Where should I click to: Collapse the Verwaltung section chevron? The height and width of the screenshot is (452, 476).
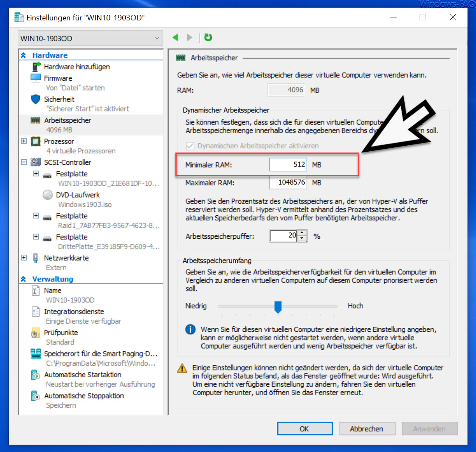coord(23,279)
